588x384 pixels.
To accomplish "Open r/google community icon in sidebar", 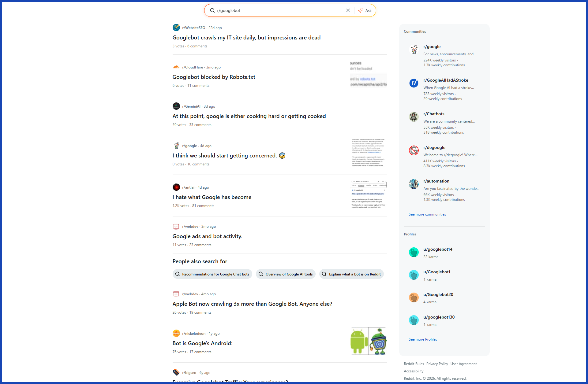I will coord(414,50).
